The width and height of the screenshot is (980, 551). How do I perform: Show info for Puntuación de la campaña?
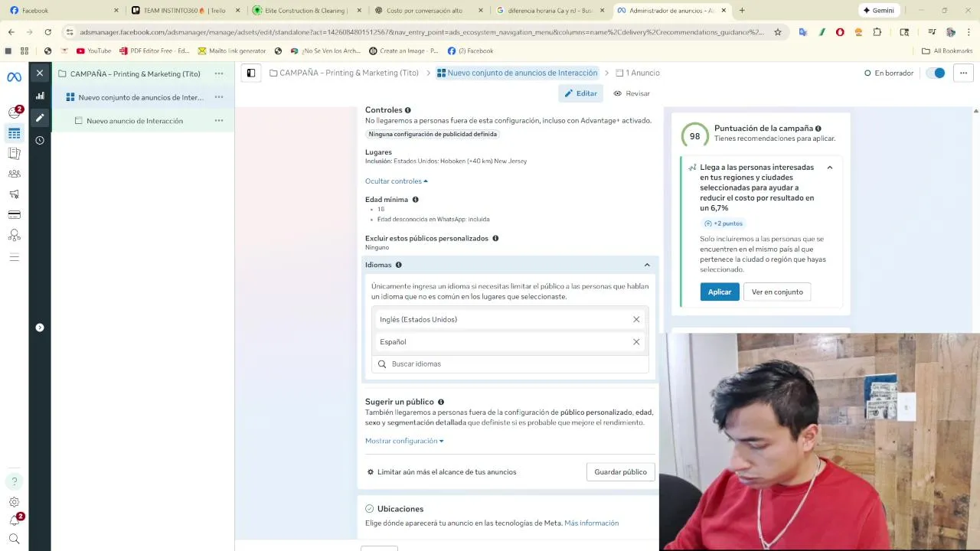(818, 129)
